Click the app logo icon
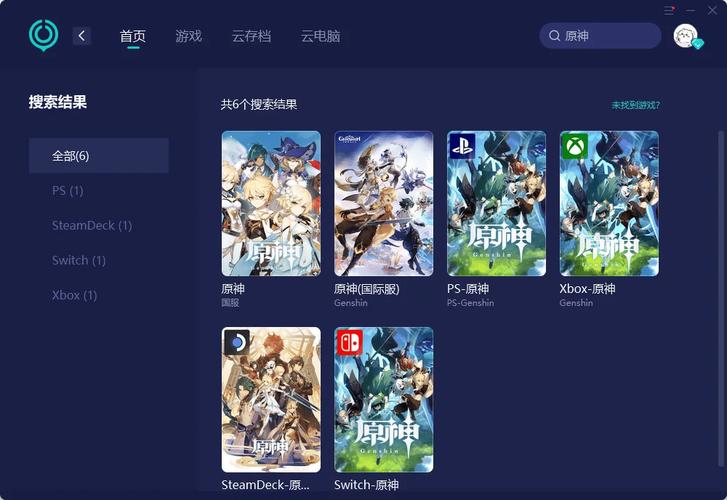 pos(43,35)
